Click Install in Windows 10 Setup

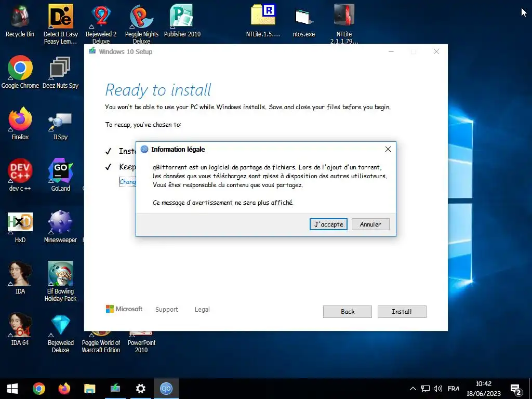coord(402,312)
